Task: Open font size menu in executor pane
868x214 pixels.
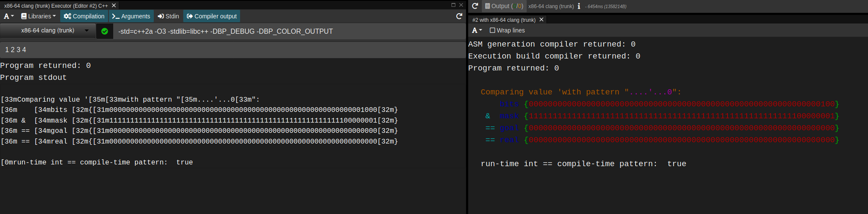Action: pos(9,16)
